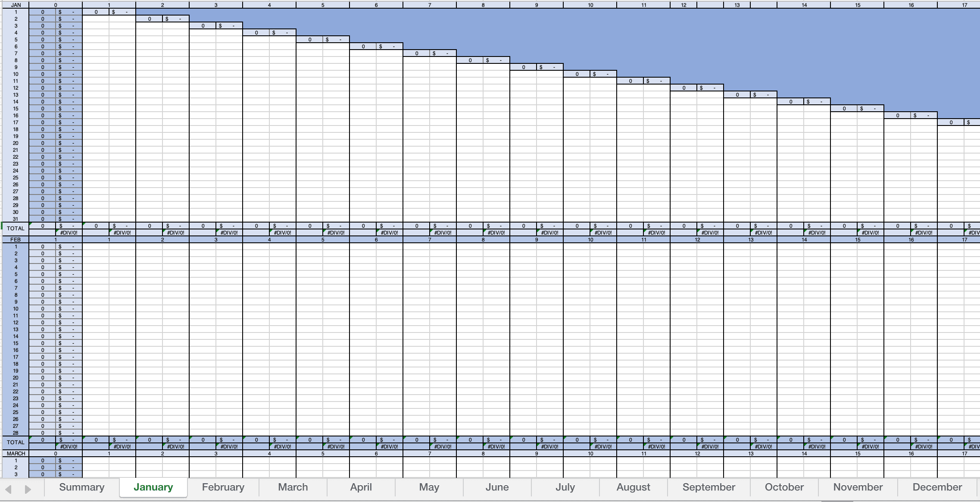Click the TOTAL label under January rows
Screen dimensions: 980x502
click(x=16, y=229)
